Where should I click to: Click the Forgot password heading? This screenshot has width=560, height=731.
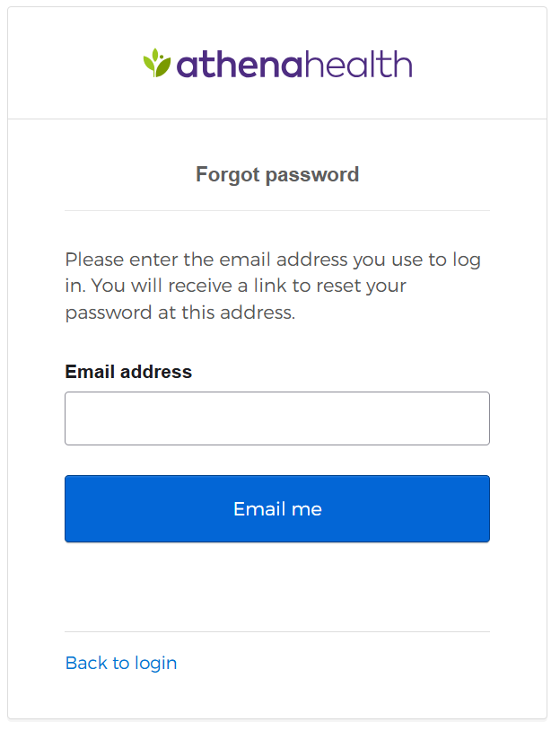277,174
